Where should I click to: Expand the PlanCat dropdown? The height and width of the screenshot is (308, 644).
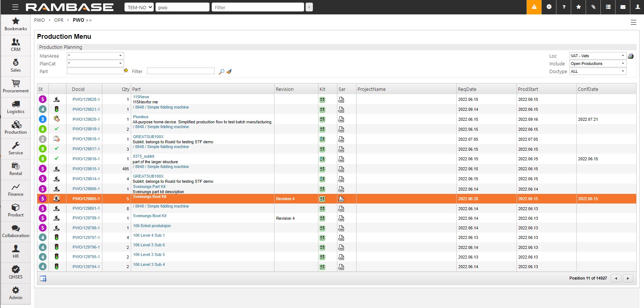[95, 64]
